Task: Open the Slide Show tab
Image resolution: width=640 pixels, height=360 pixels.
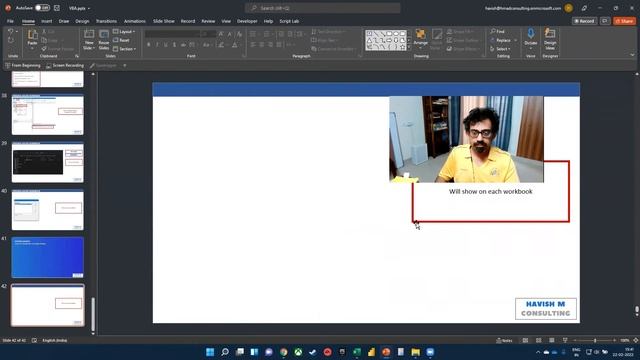Action: coord(164,21)
